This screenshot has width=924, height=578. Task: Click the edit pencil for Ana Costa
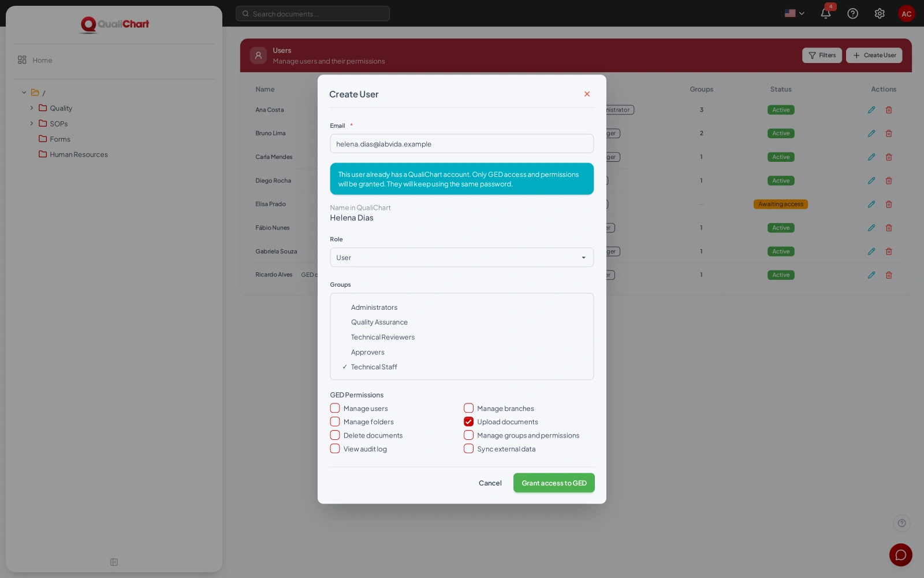point(871,110)
